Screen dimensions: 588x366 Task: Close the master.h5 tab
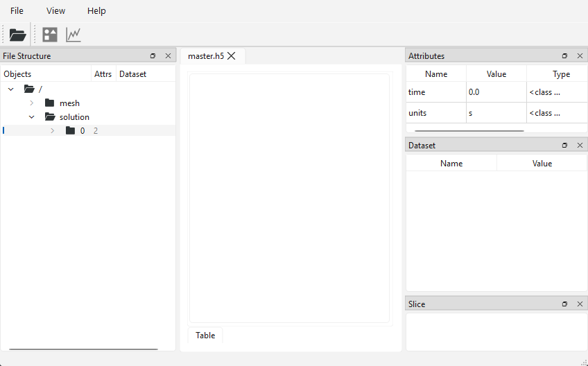pos(232,56)
